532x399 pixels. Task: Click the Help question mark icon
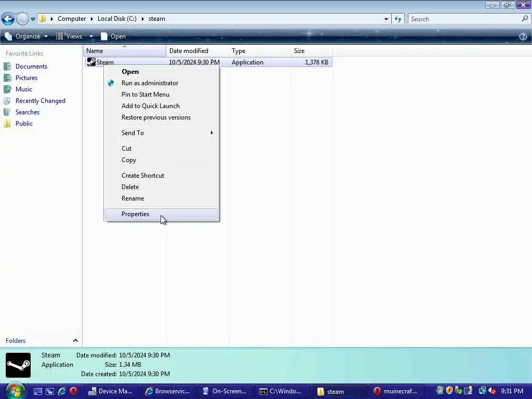pyautogui.click(x=523, y=36)
